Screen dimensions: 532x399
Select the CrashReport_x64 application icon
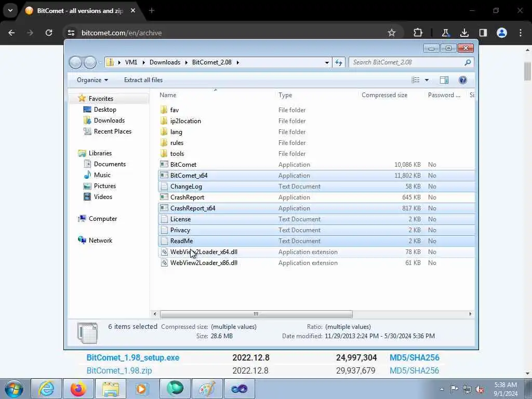(164, 208)
